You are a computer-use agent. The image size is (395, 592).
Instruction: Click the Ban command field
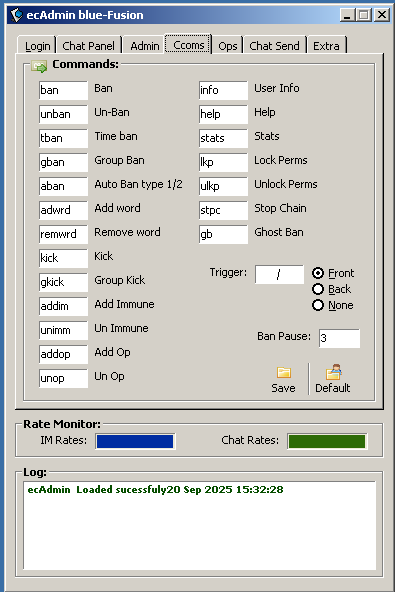pyautogui.click(x=63, y=90)
